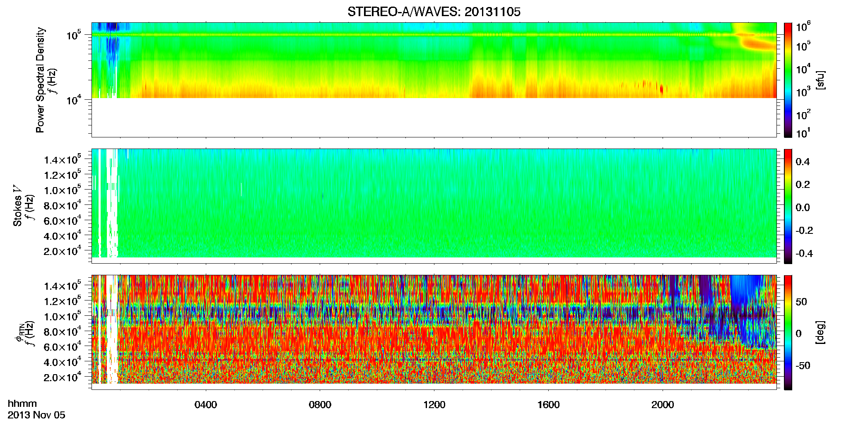The width and height of the screenshot is (868, 447).
Task: Click the Stokes V color bar
Action: pyautogui.click(x=788, y=206)
